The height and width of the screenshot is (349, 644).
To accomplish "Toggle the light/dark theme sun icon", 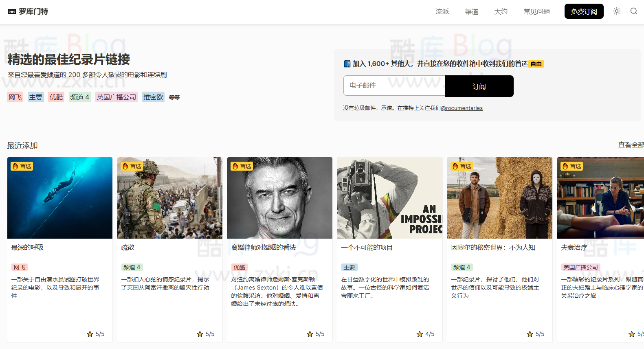I will click(x=617, y=11).
